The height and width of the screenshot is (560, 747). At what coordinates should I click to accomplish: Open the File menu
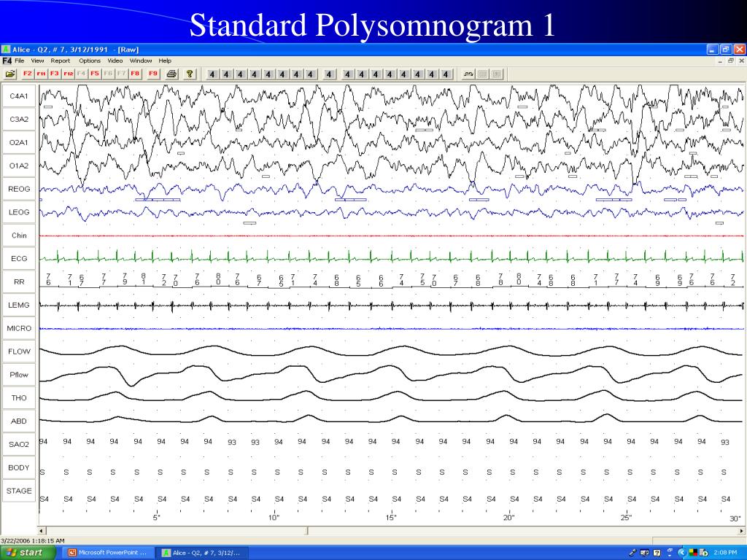[x=19, y=61]
